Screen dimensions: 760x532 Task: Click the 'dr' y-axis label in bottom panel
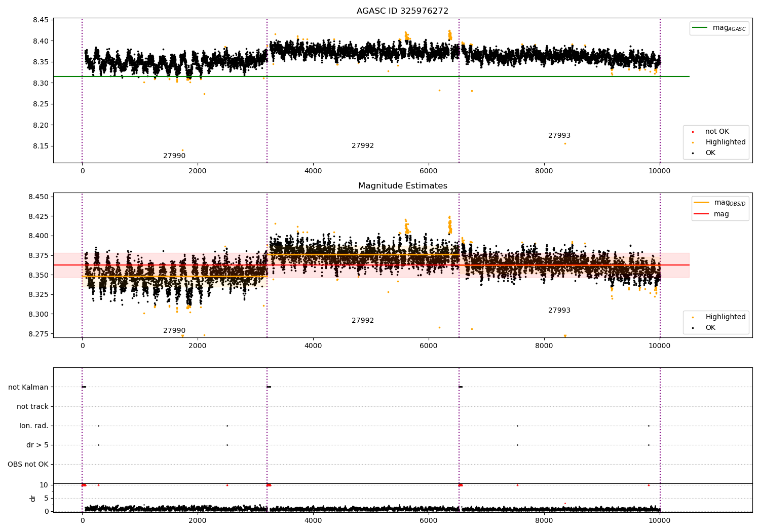[x=33, y=498]
